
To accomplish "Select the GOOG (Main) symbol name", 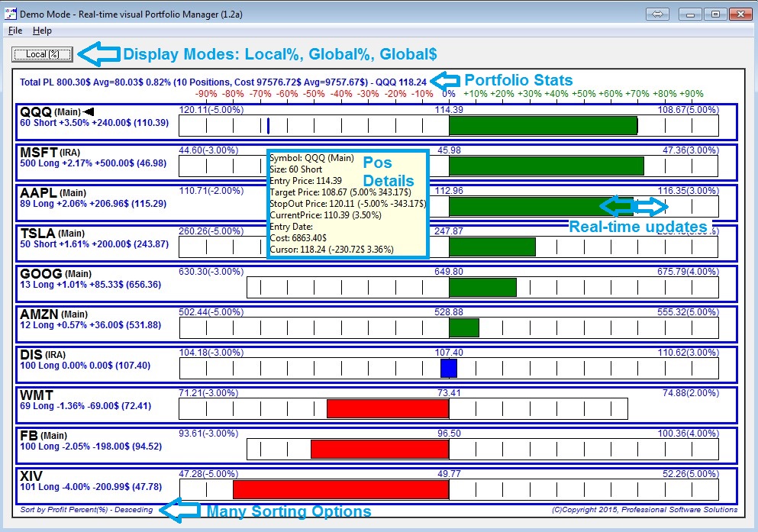I will click(x=56, y=273).
